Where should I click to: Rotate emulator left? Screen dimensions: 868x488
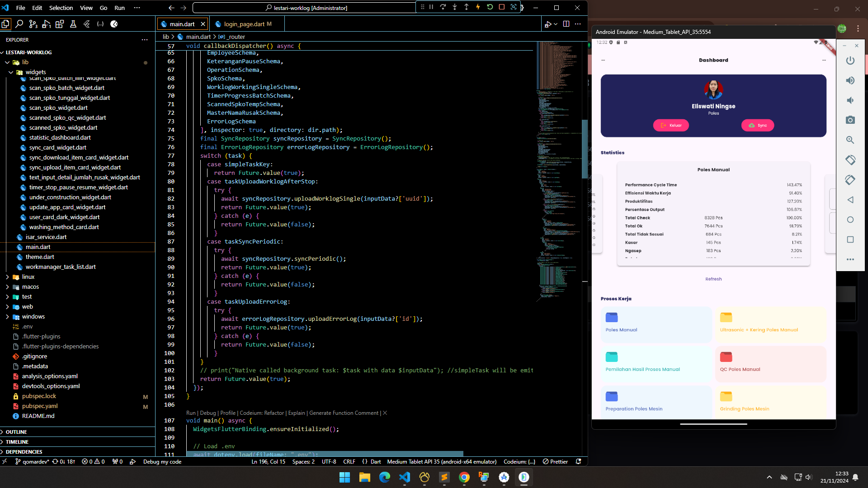[850, 160]
